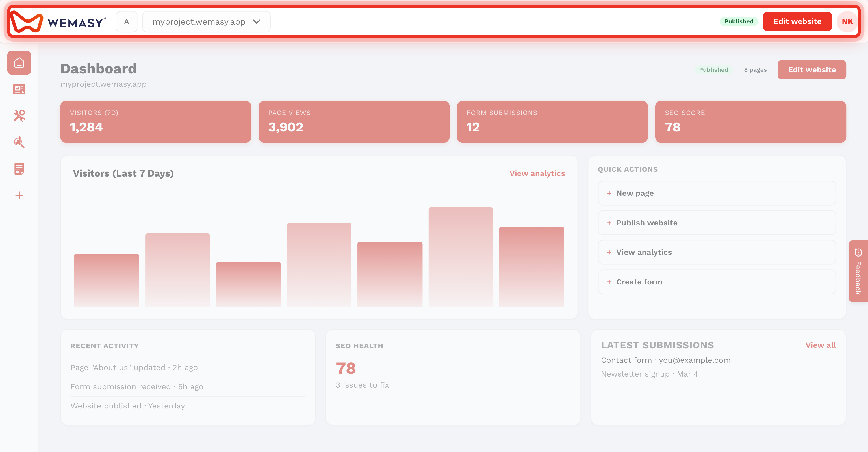Click the Form Submissions stat card

pos(552,121)
